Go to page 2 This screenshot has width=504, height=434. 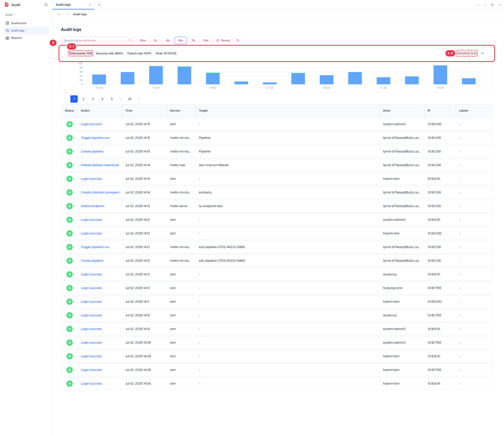click(83, 99)
